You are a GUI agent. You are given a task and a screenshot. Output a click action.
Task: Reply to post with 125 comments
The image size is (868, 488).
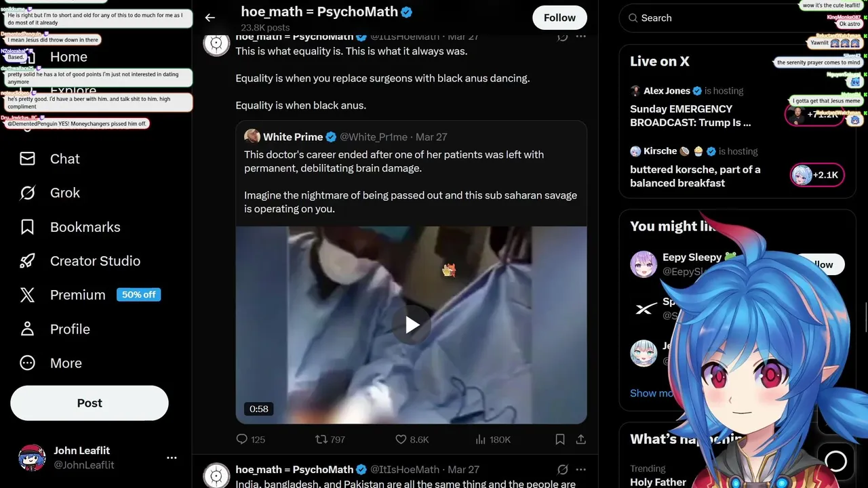coord(250,439)
